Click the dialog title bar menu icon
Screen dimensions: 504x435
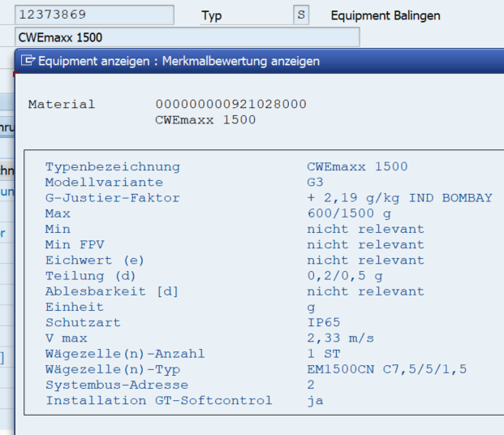(28, 61)
